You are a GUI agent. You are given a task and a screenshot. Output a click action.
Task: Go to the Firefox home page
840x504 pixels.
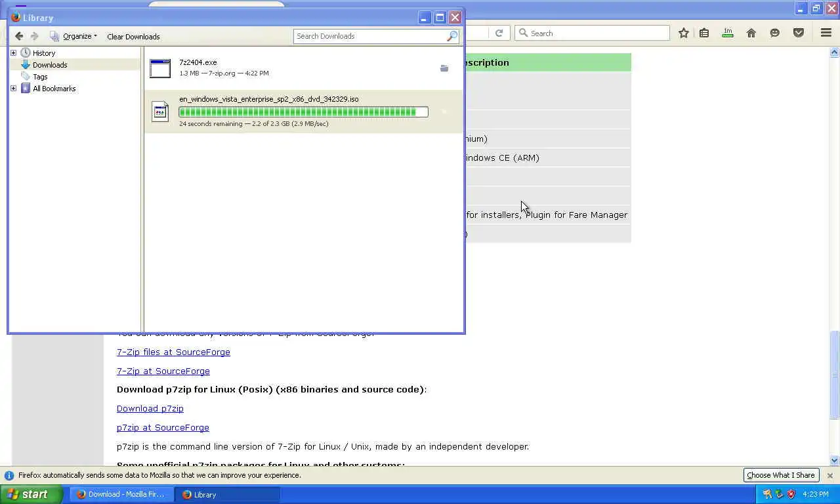(x=751, y=33)
